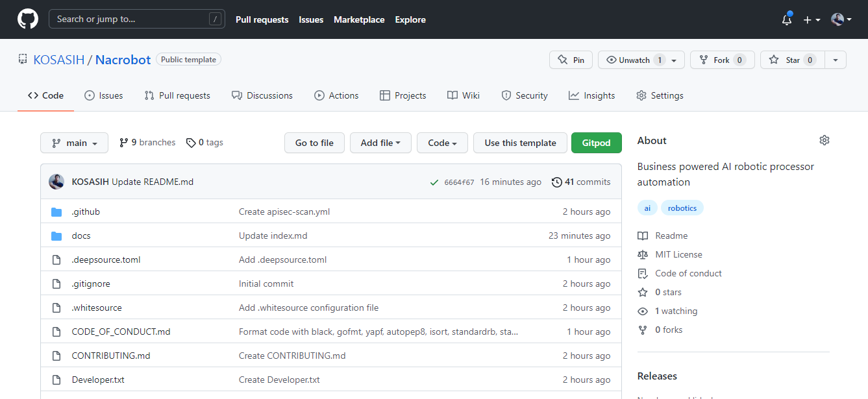Open the user avatar menu
This screenshot has height=399, width=868.
(x=841, y=19)
